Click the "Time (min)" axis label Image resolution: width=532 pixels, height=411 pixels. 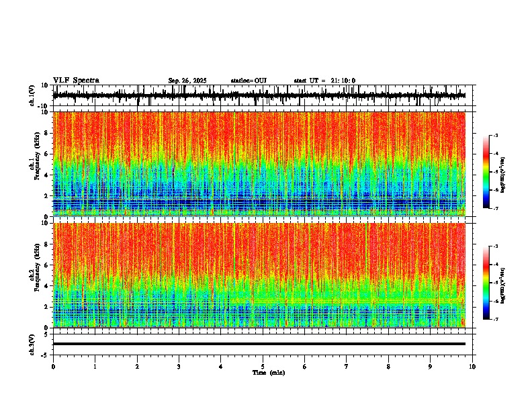[x=269, y=373]
